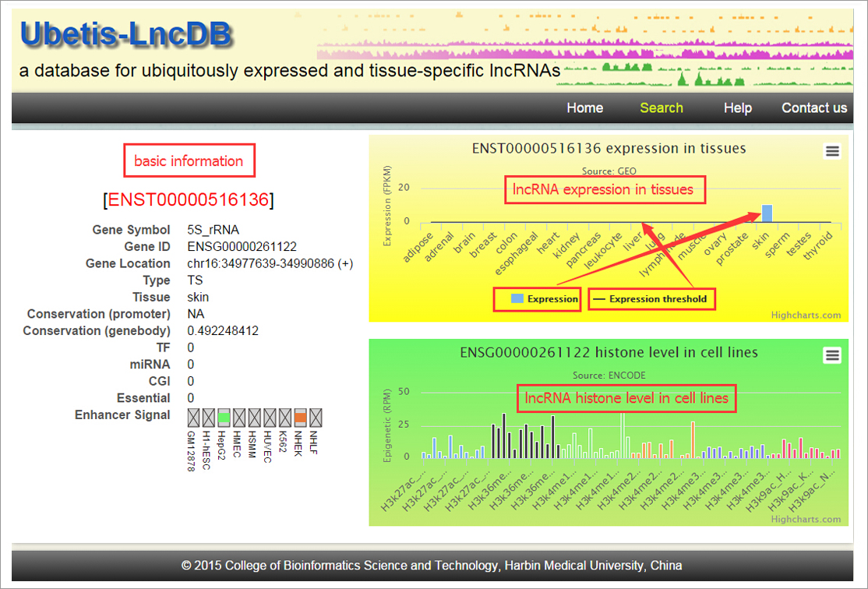Click the blue skin expression bar
This screenshot has width=868, height=589.
pyautogui.click(x=767, y=213)
